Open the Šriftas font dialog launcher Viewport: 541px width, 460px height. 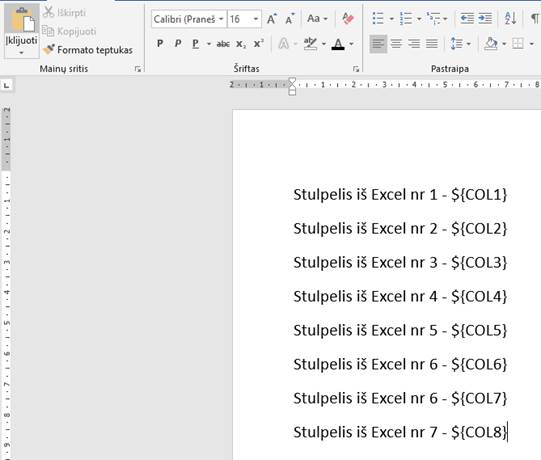[356, 69]
